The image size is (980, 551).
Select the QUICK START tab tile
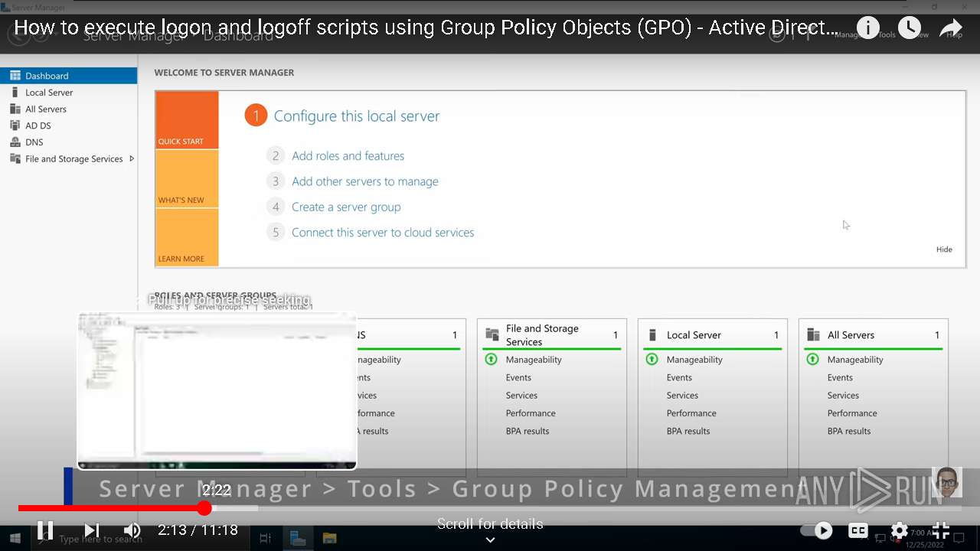point(187,120)
